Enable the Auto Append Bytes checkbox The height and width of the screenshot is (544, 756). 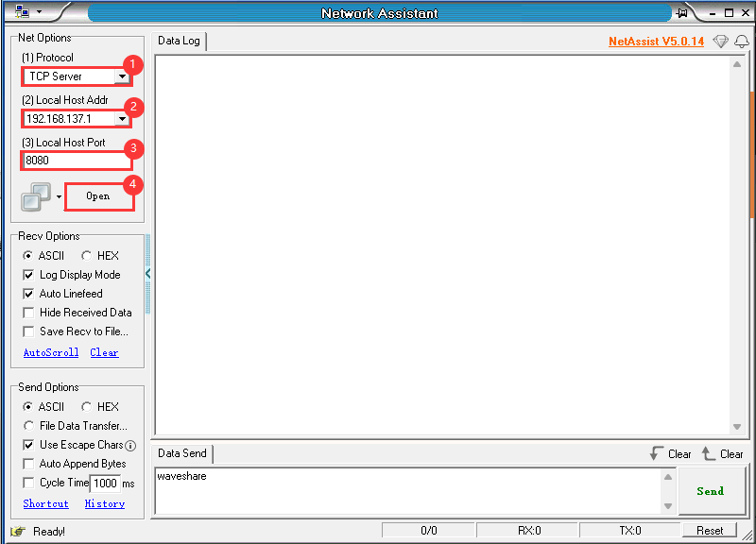pyautogui.click(x=28, y=464)
